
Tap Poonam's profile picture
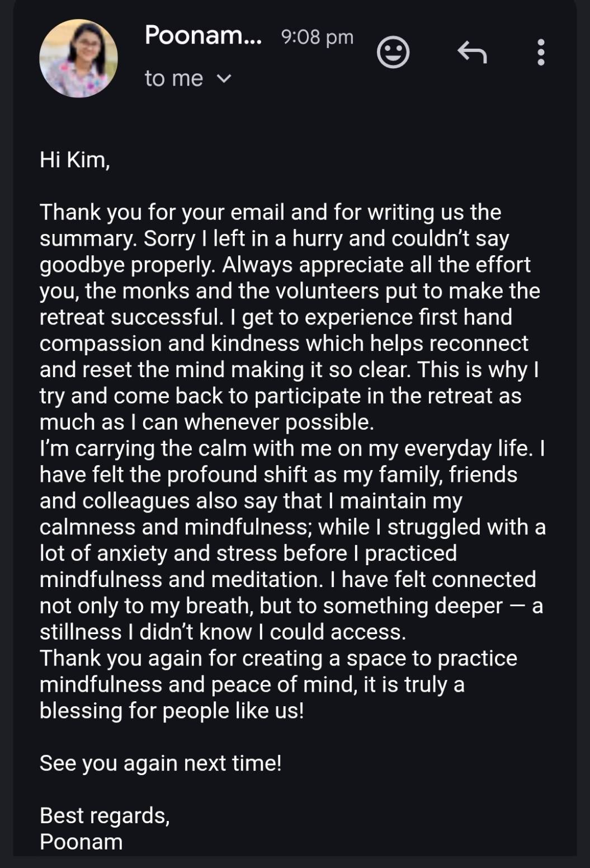point(78,58)
